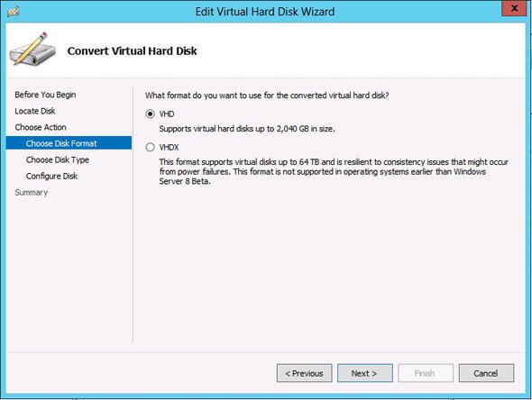Click the wizard title bar pencil icon
532x400 pixels.
click(x=13, y=12)
